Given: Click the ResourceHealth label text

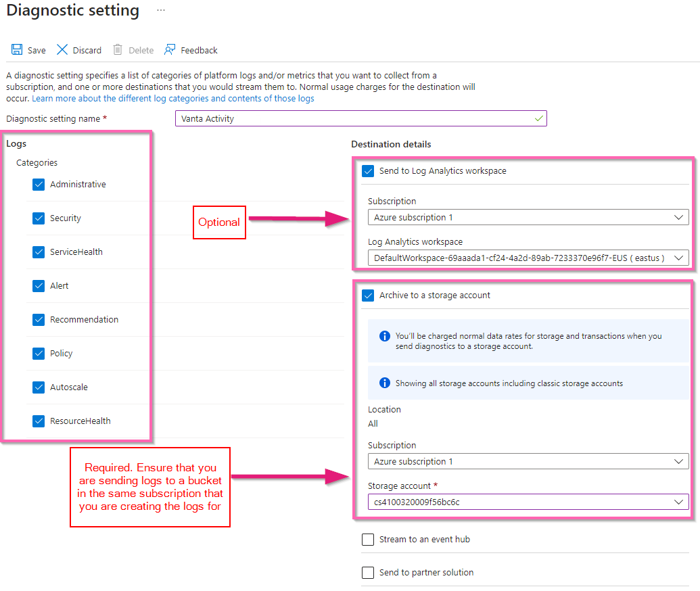Looking at the screenshot, I should coord(80,421).
